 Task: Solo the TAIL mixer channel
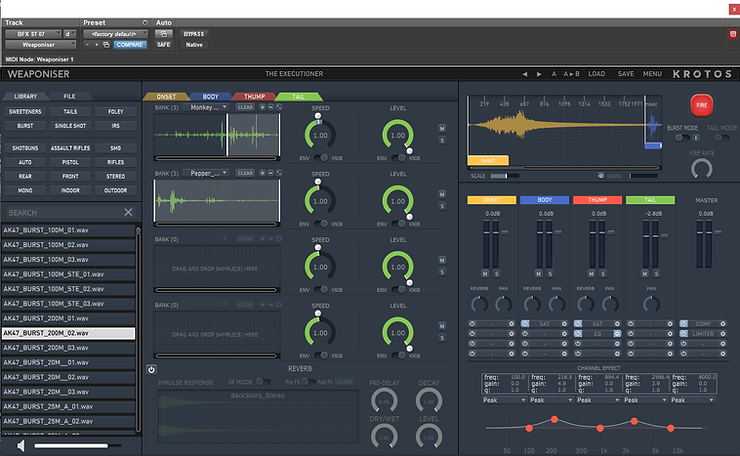(656, 274)
